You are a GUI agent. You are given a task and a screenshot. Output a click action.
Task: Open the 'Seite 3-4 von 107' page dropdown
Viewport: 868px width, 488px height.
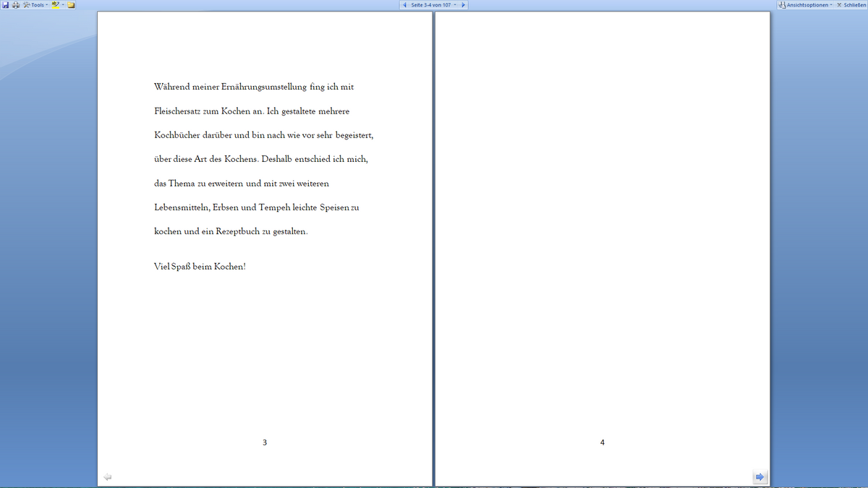(x=433, y=5)
